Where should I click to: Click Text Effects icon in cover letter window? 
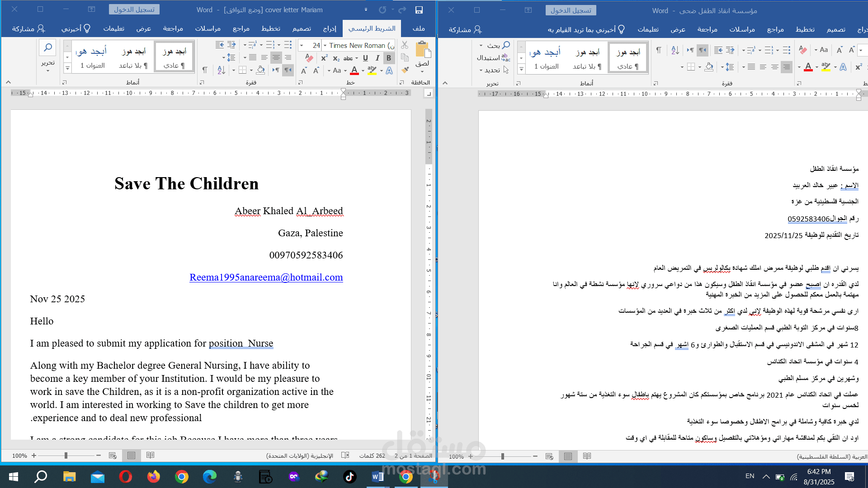pyautogui.click(x=389, y=70)
